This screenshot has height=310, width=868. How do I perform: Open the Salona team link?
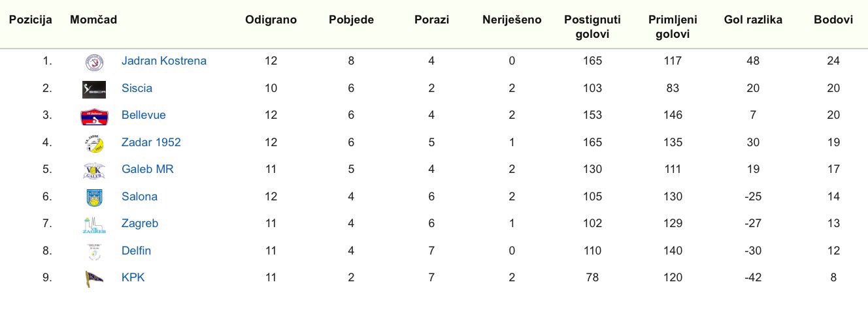coord(139,196)
